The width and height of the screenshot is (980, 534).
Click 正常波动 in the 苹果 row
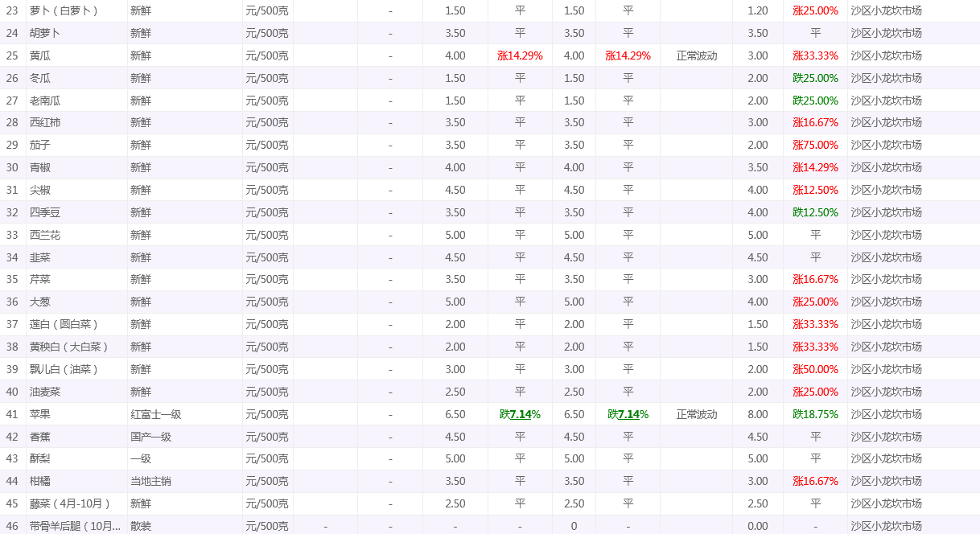point(697,414)
